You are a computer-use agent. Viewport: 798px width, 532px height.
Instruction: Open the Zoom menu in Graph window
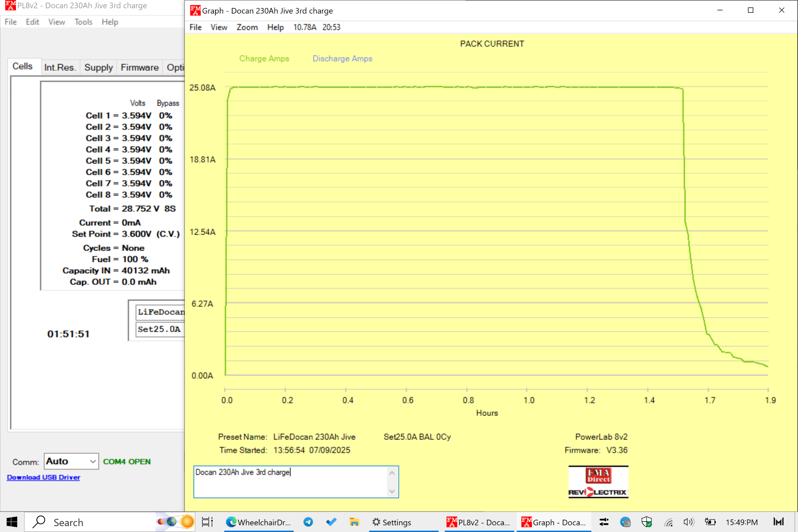(247, 27)
